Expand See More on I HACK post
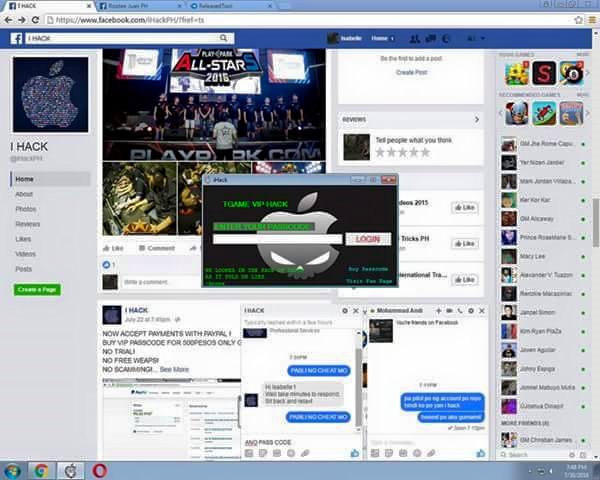The height and width of the screenshot is (480, 600). coord(174,369)
